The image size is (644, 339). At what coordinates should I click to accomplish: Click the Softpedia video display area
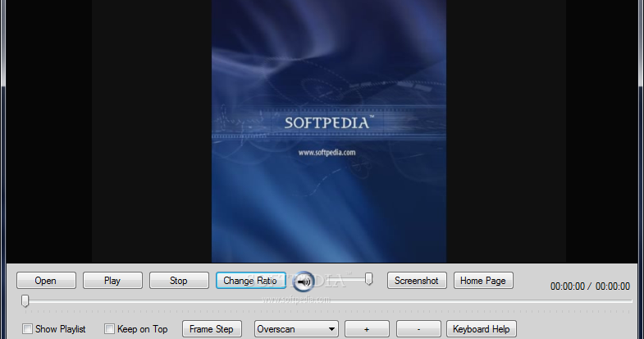coord(329,131)
